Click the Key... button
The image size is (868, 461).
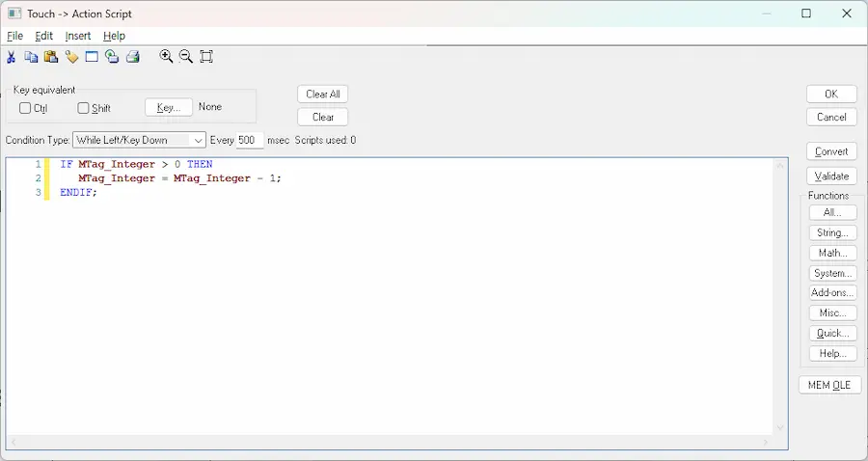click(169, 107)
